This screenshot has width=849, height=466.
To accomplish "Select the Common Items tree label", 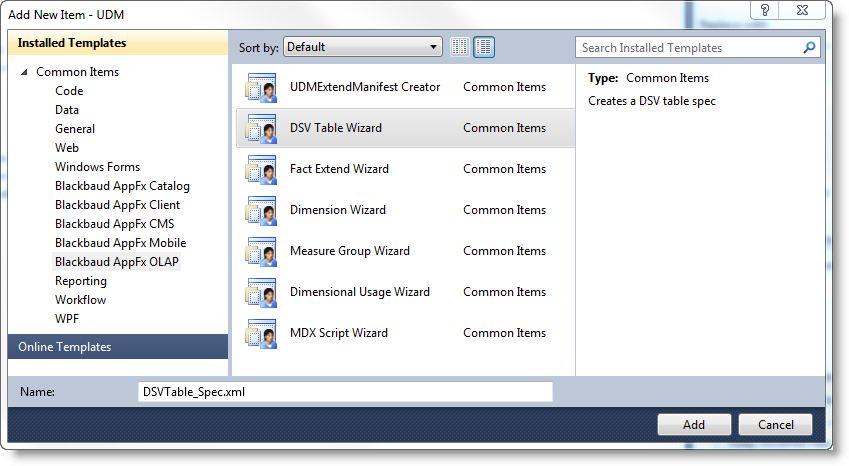I will (77, 72).
